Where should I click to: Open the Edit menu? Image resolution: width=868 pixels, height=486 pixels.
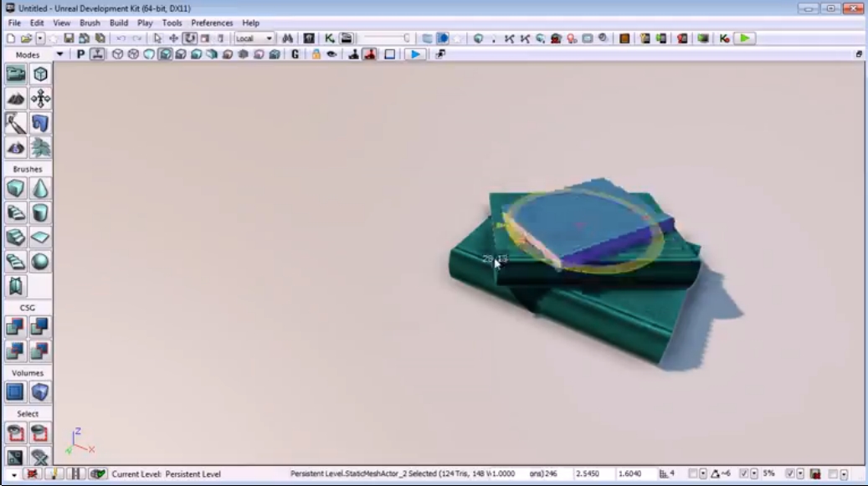37,23
